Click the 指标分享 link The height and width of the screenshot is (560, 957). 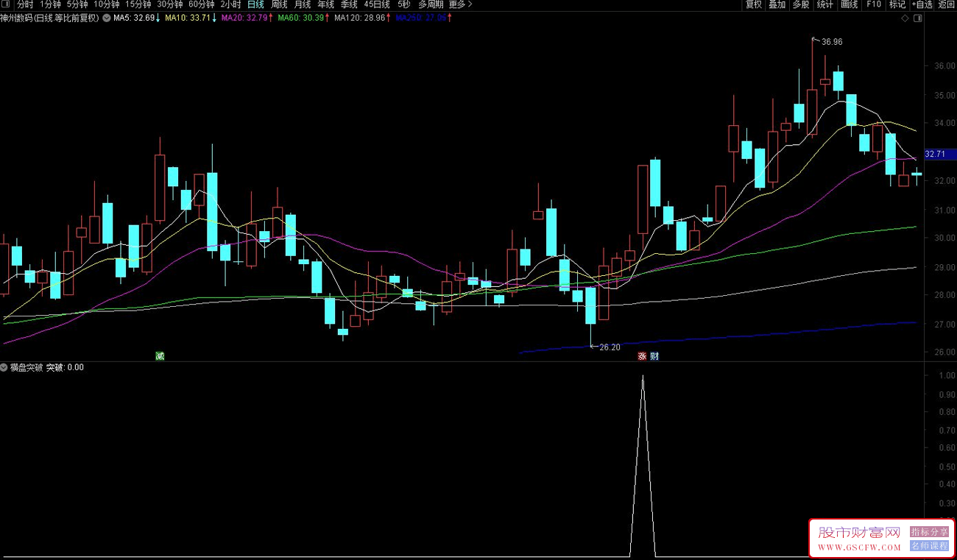pyautogui.click(x=930, y=531)
